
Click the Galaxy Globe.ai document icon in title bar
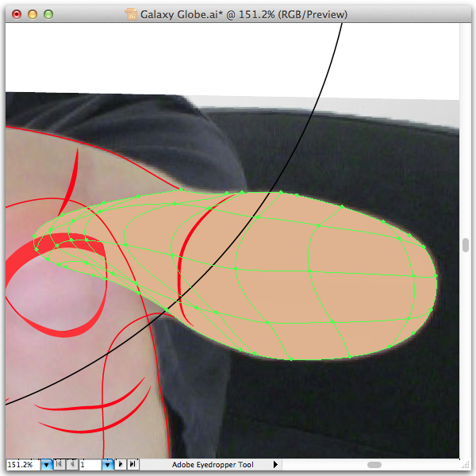tap(131, 14)
